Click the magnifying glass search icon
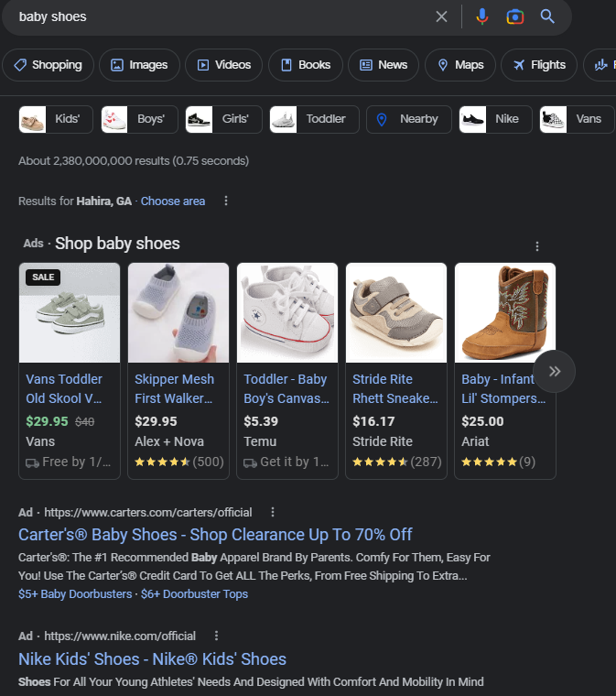616x696 pixels. coord(547,16)
